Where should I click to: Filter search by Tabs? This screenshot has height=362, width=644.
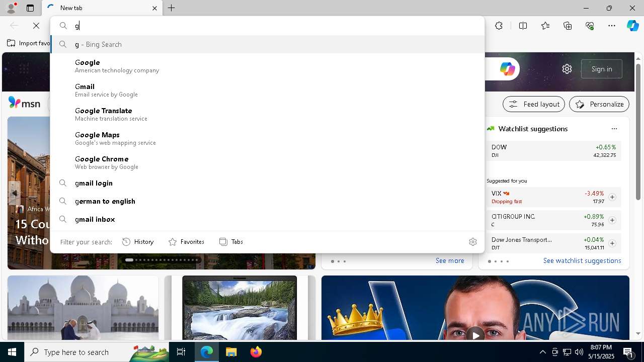click(231, 242)
